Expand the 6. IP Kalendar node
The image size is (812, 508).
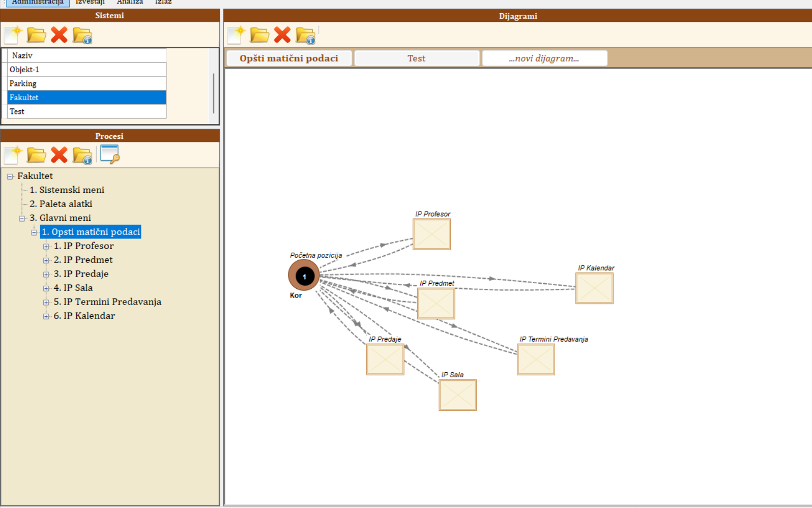(x=46, y=316)
